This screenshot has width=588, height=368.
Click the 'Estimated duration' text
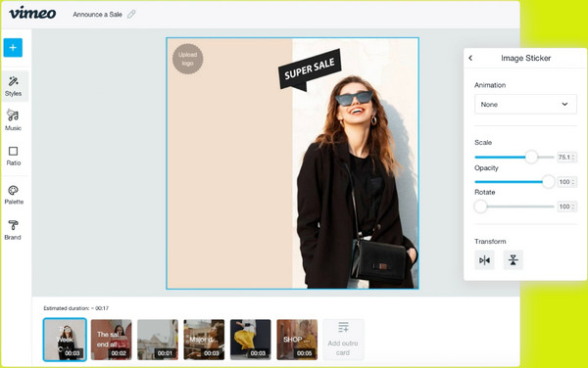[x=75, y=308]
